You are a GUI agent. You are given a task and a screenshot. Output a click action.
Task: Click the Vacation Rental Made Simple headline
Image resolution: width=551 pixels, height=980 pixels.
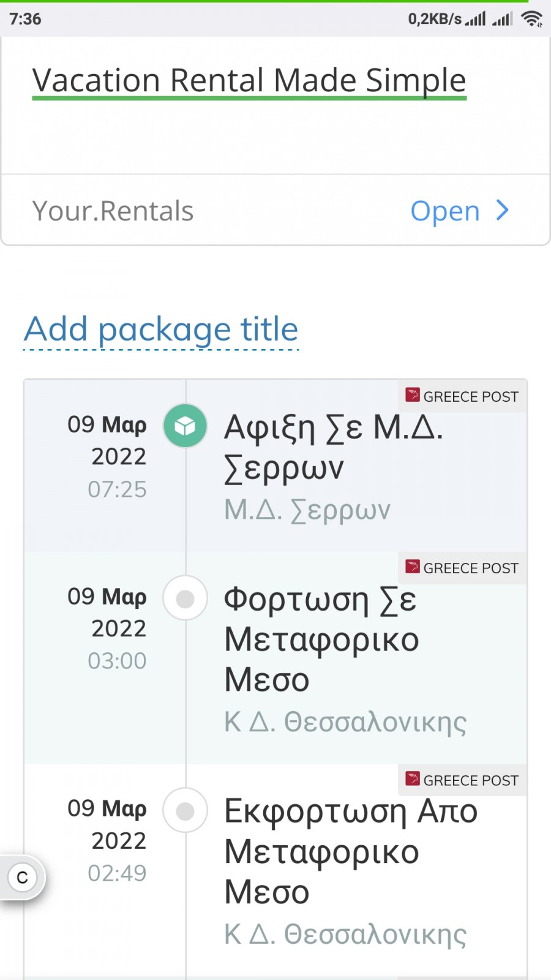tap(249, 80)
